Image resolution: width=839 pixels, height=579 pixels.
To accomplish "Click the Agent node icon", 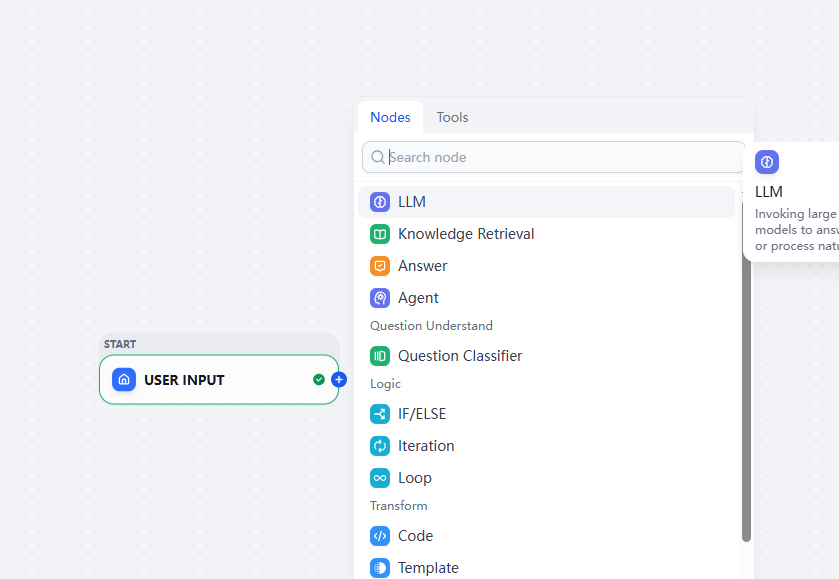I will (380, 298).
